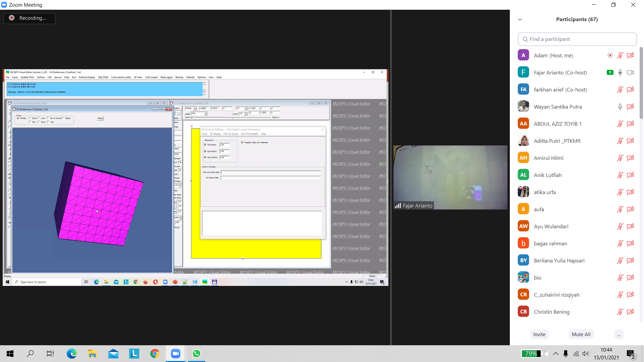The height and width of the screenshot is (362, 644).
Task: Click the screen share icon beside Fajar Arianto
Action: coord(610,72)
